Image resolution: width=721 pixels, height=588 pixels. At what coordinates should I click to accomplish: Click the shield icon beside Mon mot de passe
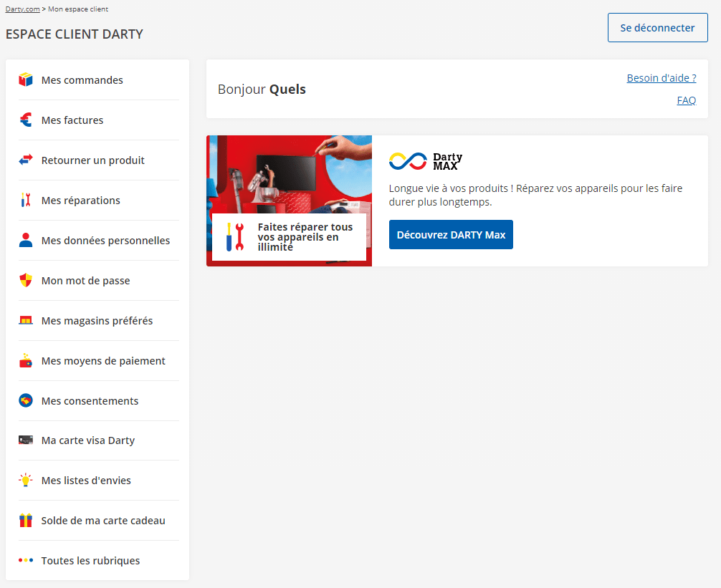tap(26, 280)
